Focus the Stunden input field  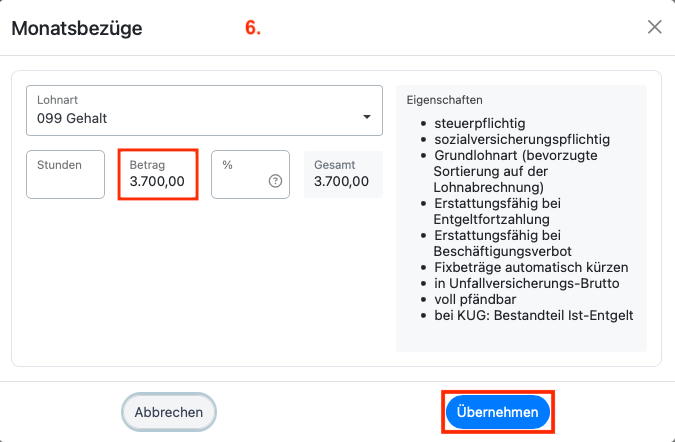coord(65,174)
